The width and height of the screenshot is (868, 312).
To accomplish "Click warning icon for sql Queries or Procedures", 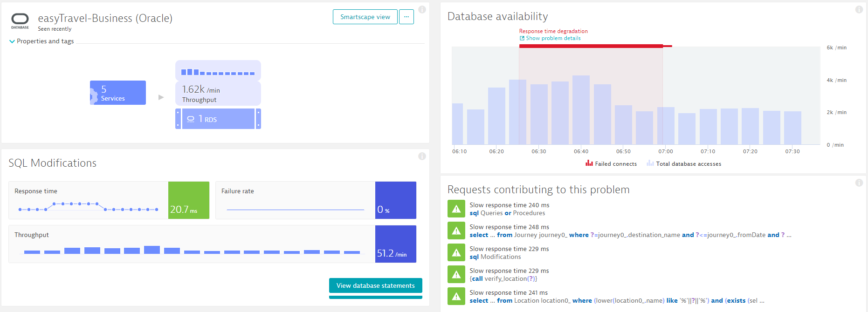I will (456, 209).
